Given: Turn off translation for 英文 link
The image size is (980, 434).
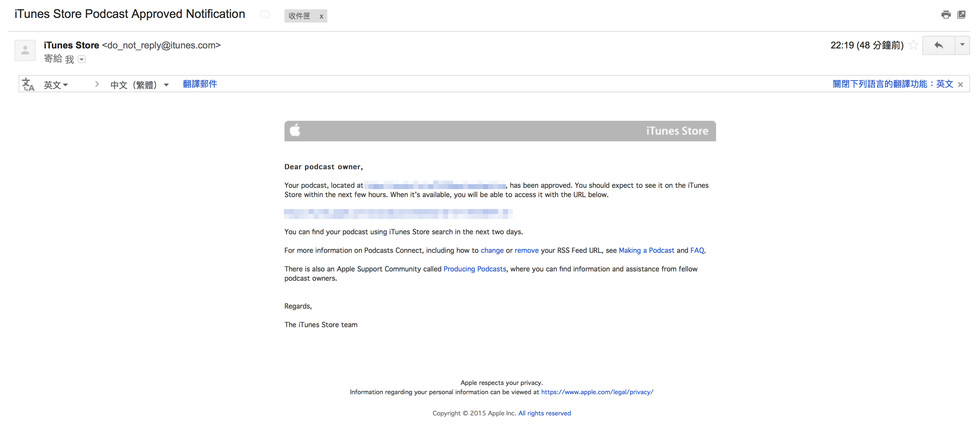Looking at the screenshot, I should click(892, 84).
